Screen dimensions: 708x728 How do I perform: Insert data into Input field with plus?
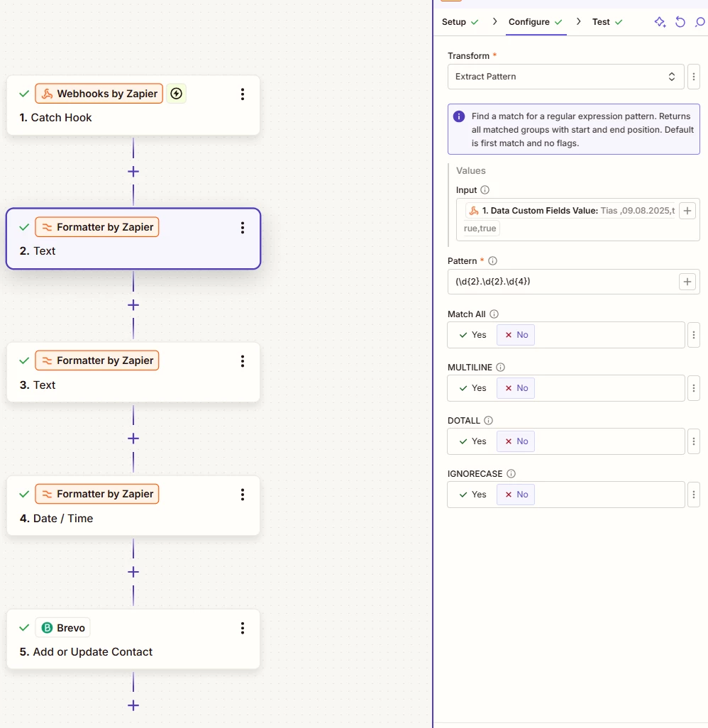point(687,211)
